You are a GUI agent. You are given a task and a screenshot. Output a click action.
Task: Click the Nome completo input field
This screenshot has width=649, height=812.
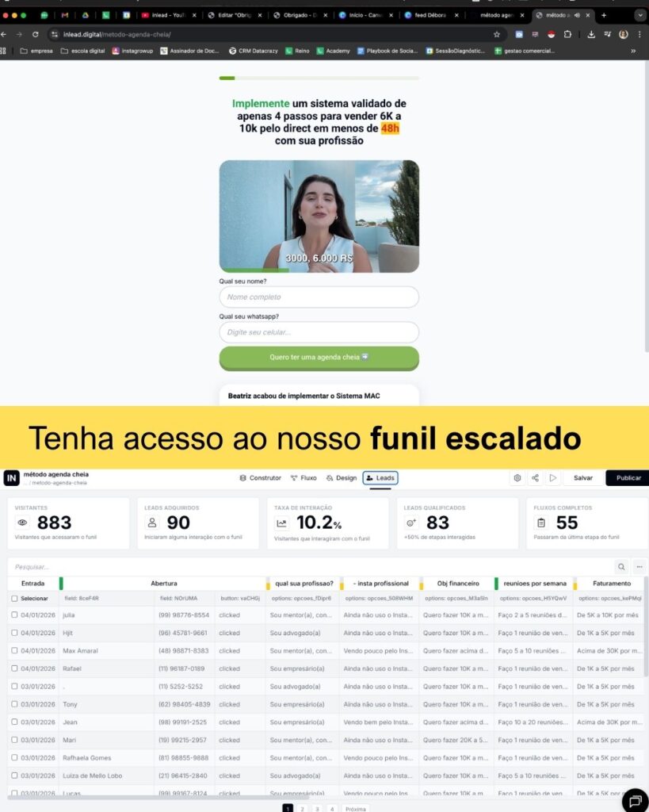[319, 297]
